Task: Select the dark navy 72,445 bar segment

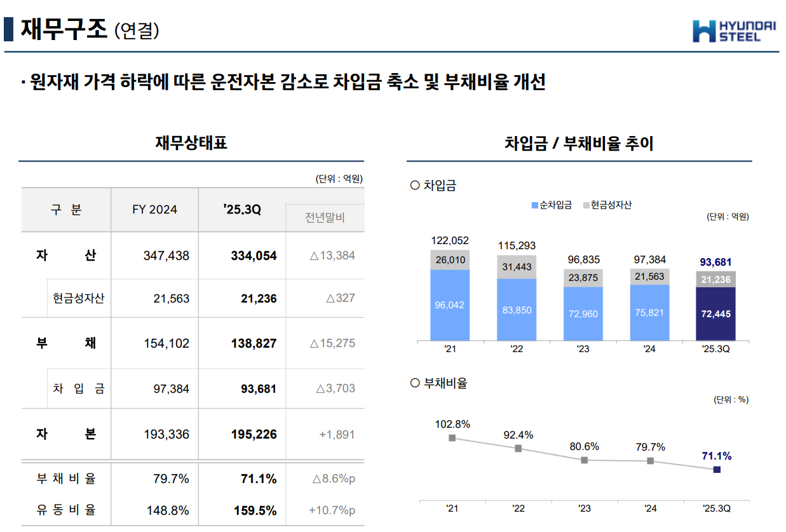Action: pyautogui.click(x=716, y=313)
